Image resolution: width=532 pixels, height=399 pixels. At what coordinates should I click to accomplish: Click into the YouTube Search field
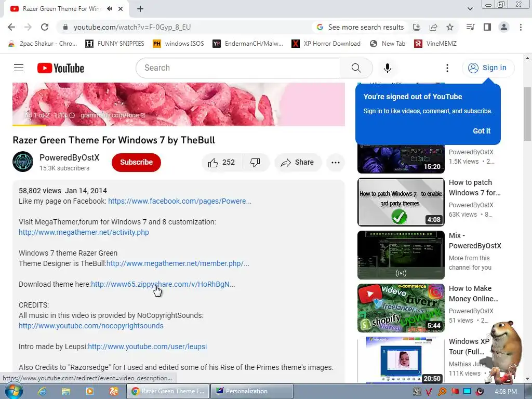238,68
